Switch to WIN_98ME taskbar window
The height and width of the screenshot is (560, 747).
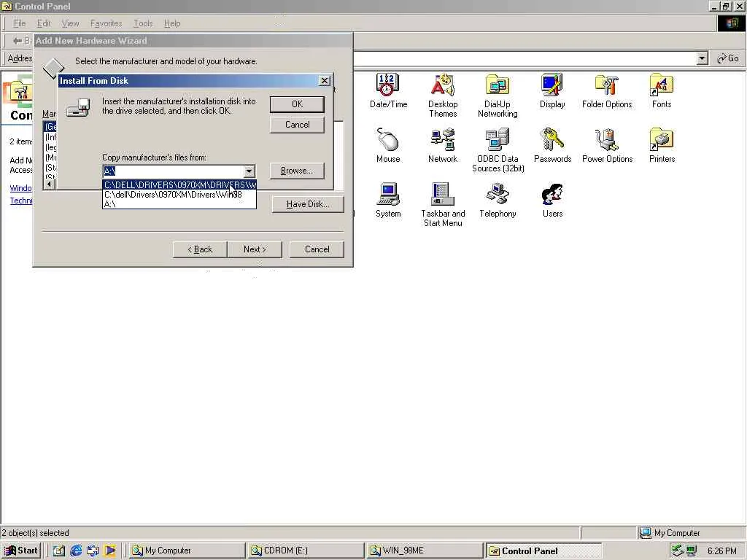(425, 551)
